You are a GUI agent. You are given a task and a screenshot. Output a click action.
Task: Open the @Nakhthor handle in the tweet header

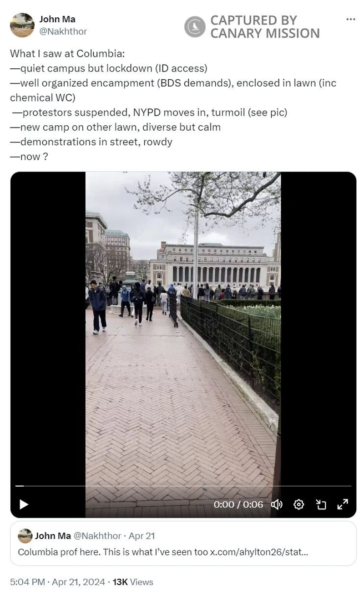click(x=63, y=31)
